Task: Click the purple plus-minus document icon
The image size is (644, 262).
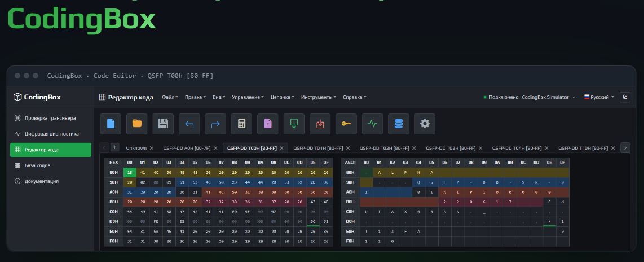Action: coord(268,124)
